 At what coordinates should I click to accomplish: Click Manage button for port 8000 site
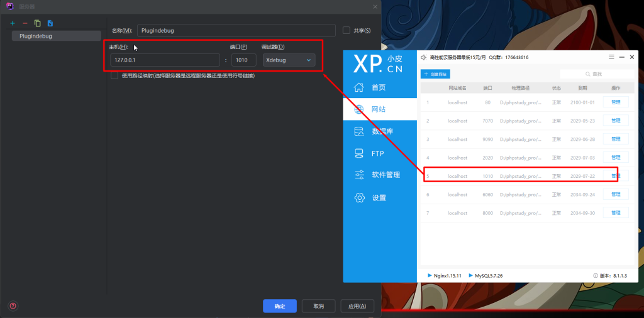(x=616, y=212)
